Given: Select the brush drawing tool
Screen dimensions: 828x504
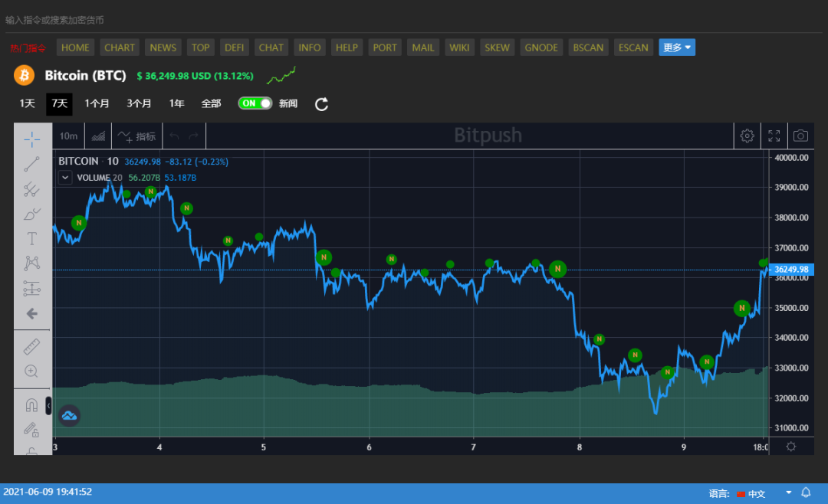Looking at the screenshot, I should 31,214.
